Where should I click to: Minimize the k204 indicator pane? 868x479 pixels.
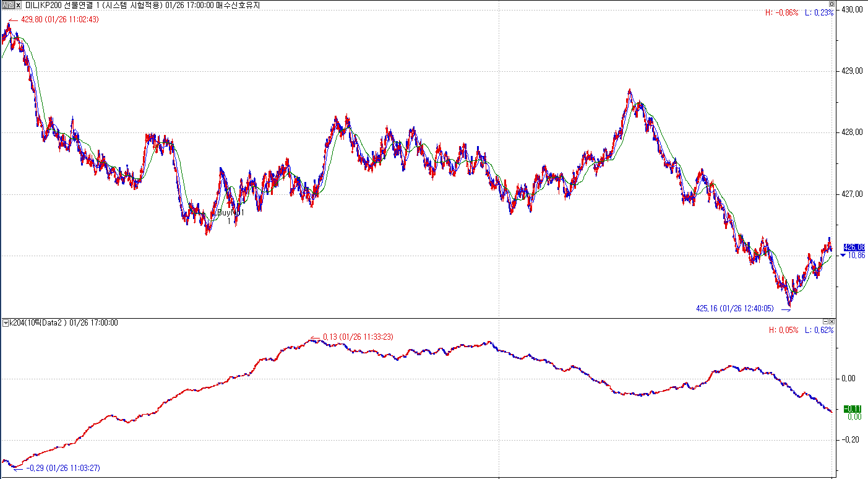[825, 322]
